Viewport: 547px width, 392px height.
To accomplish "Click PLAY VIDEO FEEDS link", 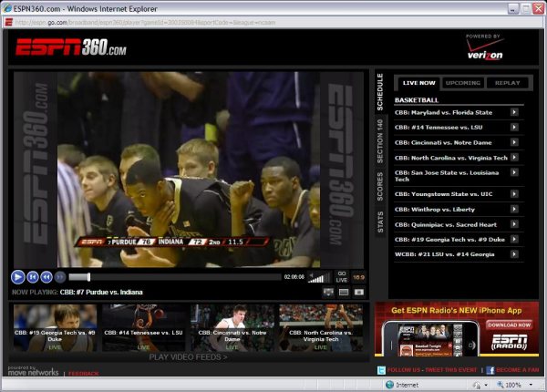I will [188, 357].
